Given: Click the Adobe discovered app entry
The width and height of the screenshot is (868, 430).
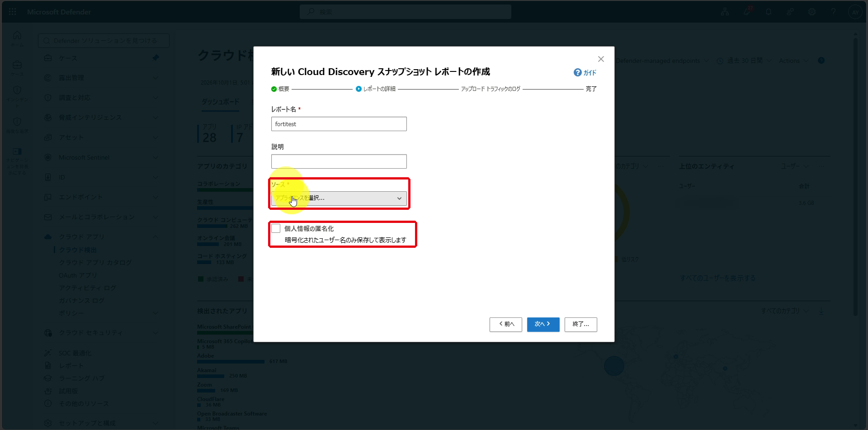Looking at the screenshot, I should click(x=206, y=356).
